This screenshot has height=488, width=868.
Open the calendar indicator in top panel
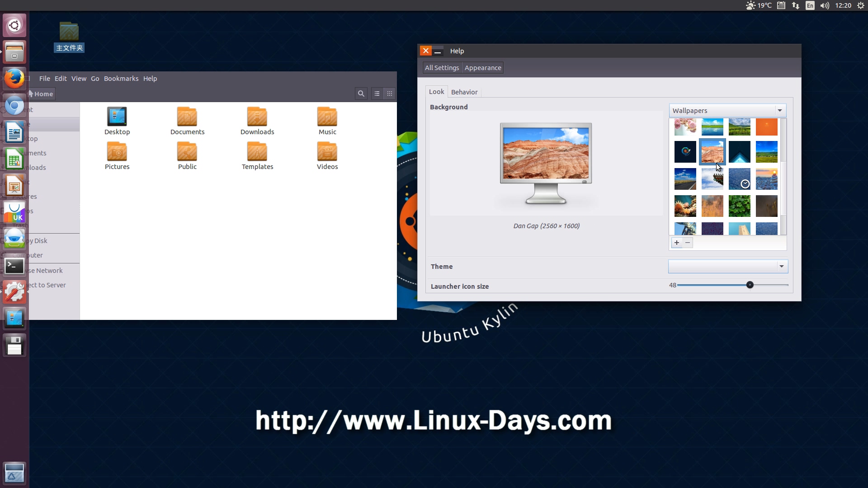[781, 5]
